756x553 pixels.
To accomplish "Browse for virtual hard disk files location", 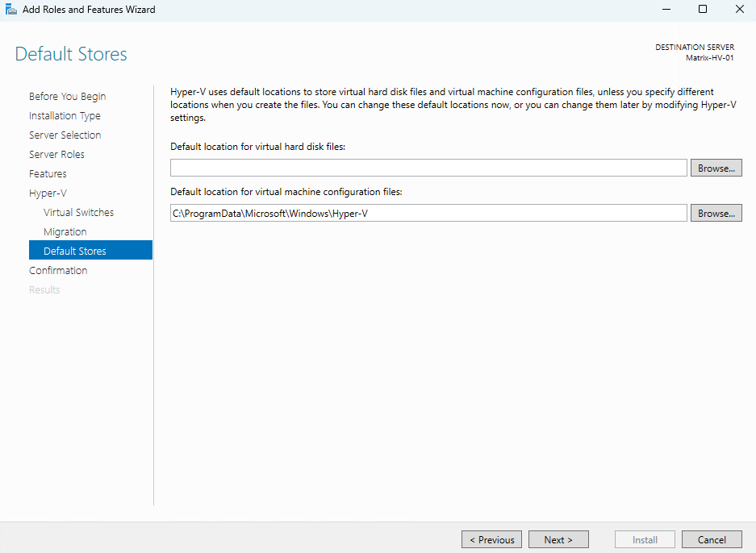I will click(x=716, y=168).
